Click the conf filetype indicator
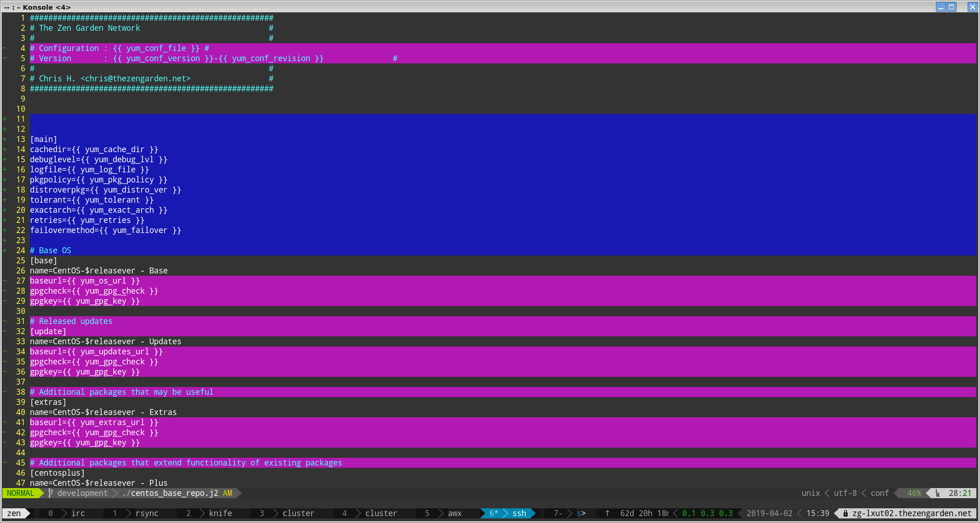980x523 pixels. coord(880,493)
